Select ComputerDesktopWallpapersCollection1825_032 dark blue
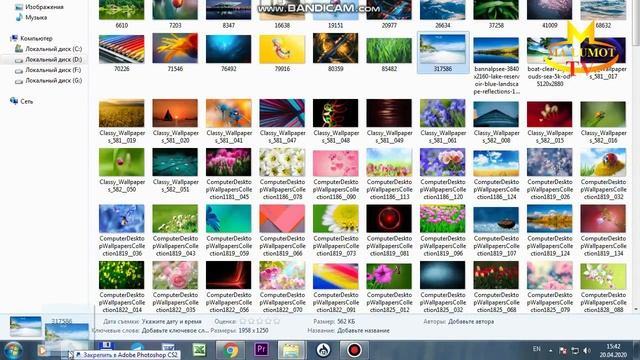 (x=443, y=287)
